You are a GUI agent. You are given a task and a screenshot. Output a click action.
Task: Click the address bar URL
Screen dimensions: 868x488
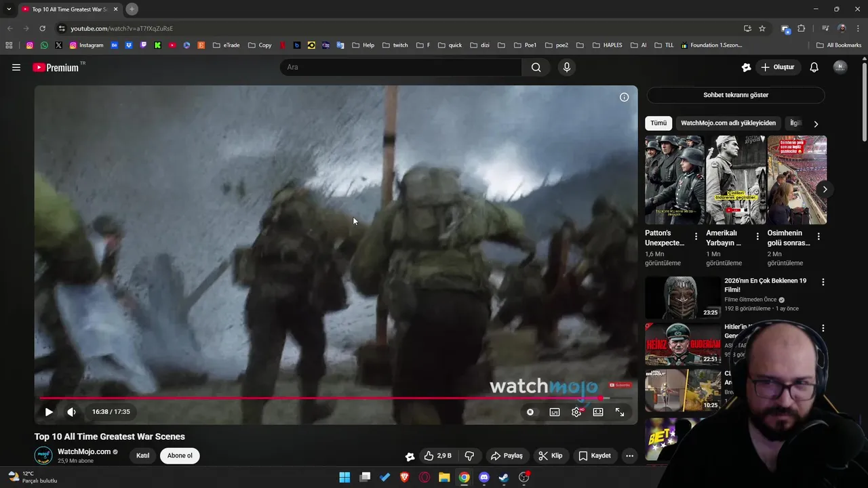pos(122,28)
